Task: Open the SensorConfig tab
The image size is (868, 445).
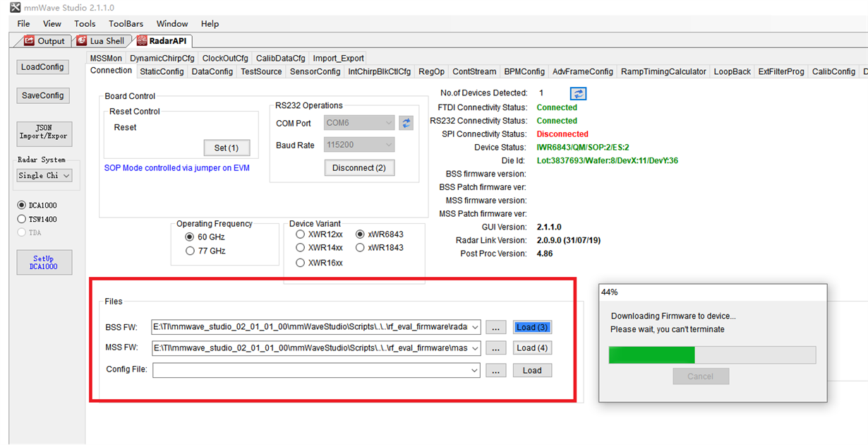Action: click(x=315, y=71)
